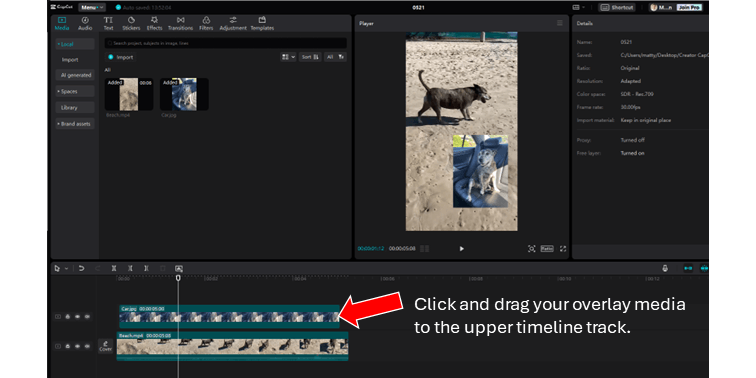Select the Car.jpg clip in timeline
This screenshot has height=378, width=756.
230,316
